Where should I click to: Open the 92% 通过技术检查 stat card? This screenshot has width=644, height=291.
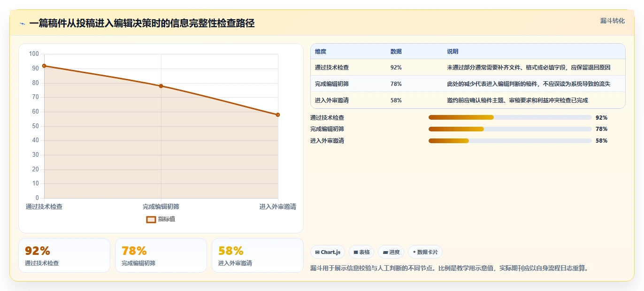[x=64, y=255]
